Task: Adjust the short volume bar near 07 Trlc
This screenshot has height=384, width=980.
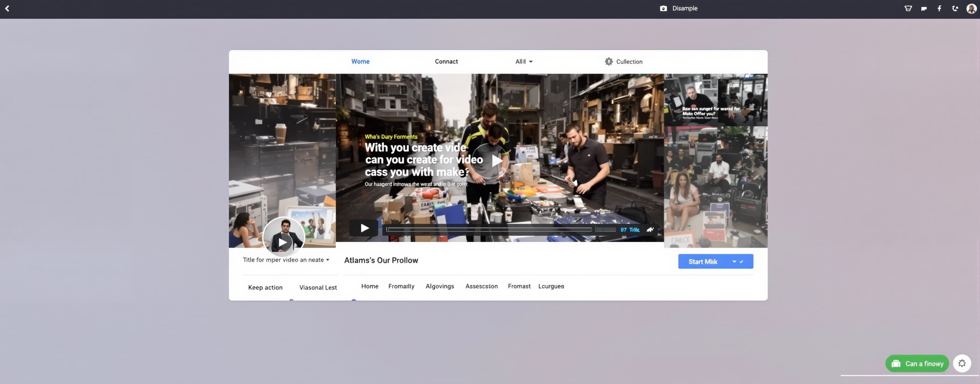Action: [x=605, y=229]
